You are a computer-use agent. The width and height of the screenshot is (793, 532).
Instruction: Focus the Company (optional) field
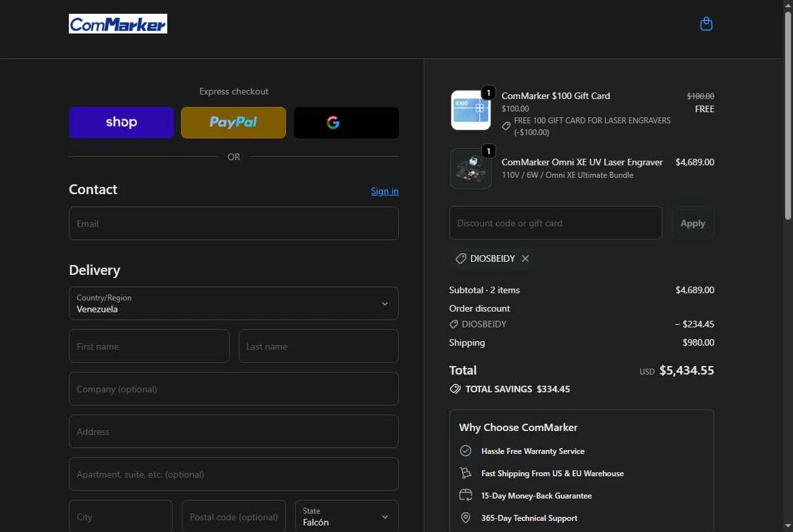coord(234,389)
